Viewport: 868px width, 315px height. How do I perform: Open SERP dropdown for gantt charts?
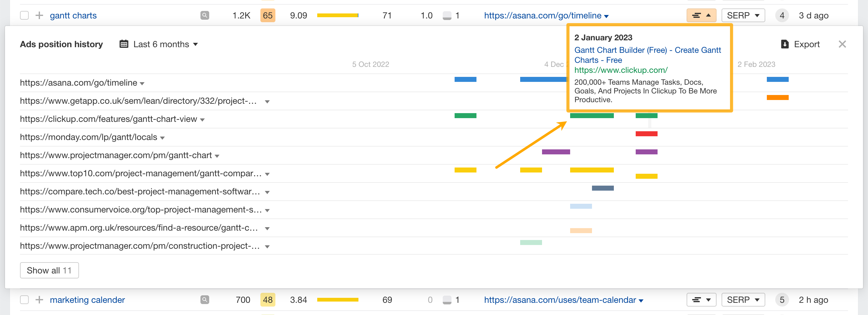coord(743,16)
